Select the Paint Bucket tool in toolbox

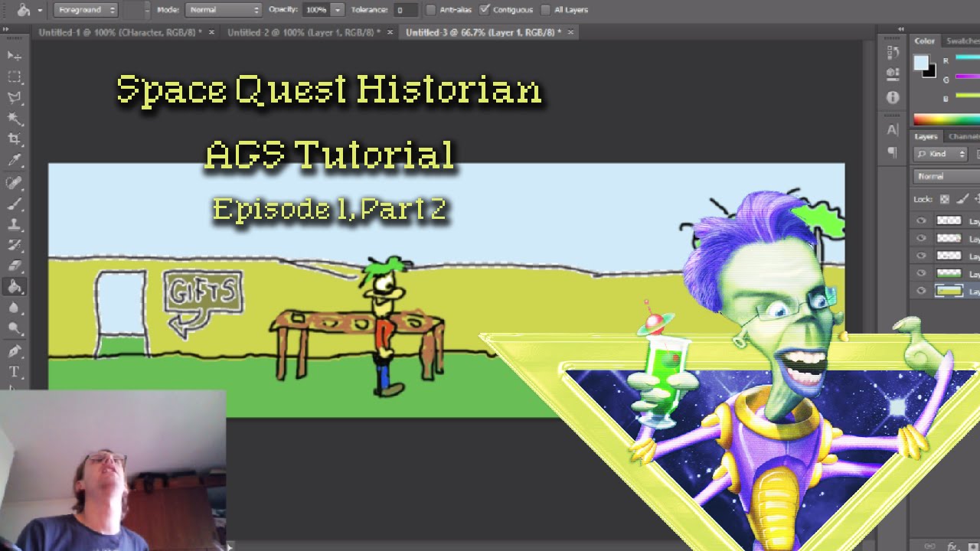[14, 287]
